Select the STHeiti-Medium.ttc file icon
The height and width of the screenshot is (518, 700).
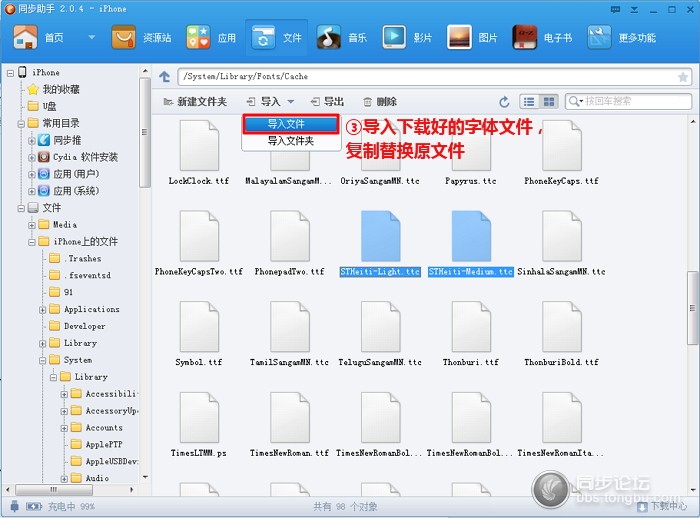[x=471, y=236]
